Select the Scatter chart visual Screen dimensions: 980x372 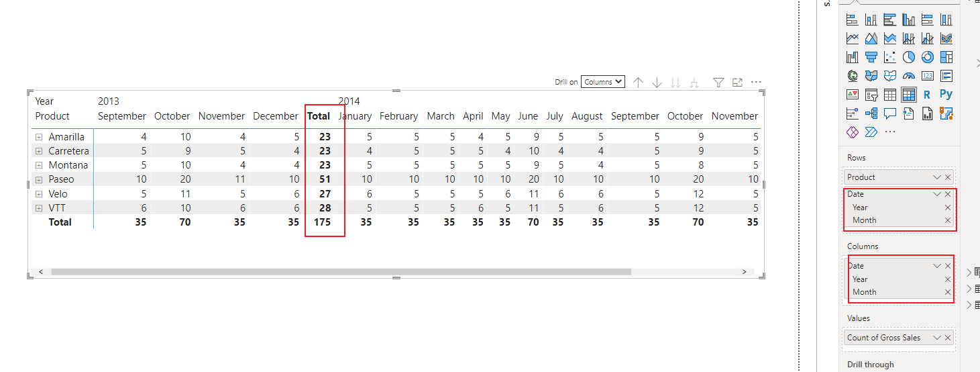point(890,57)
